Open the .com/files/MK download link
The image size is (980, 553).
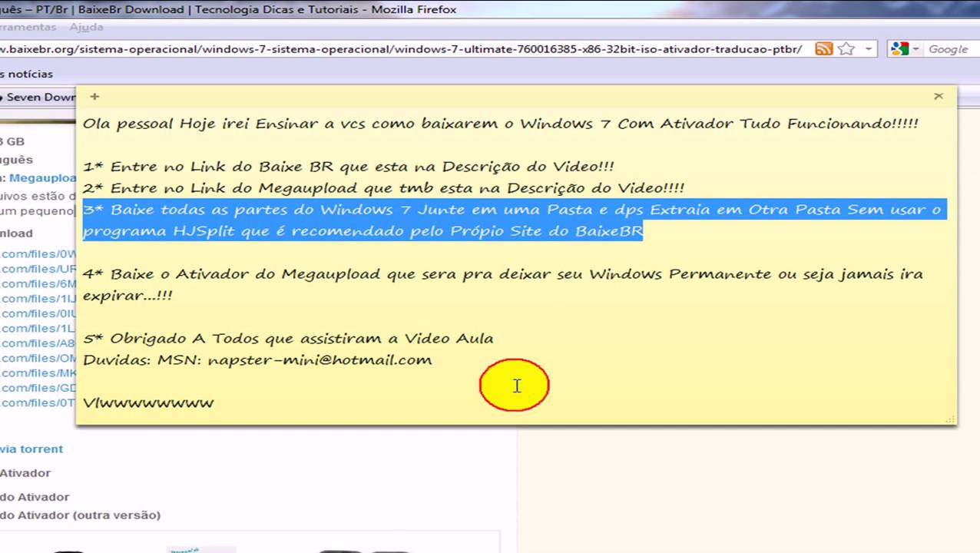click(x=38, y=373)
